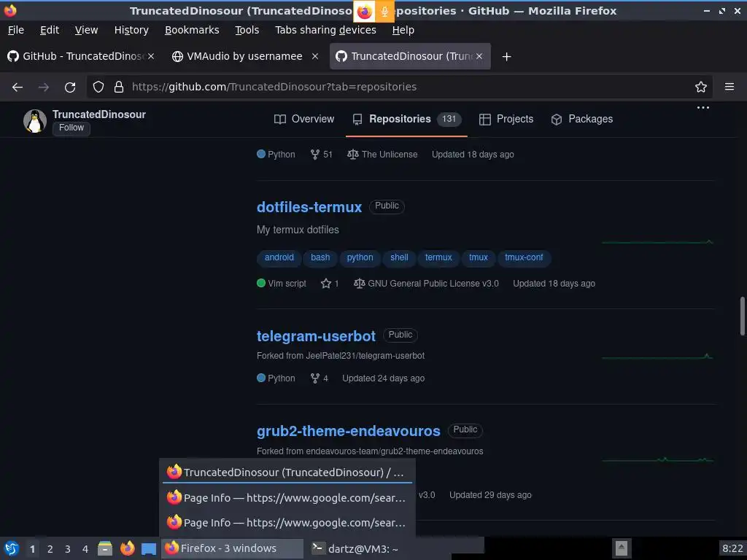The width and height of the screenshot is (747, 560).
Task: Go back with the browser back arrow
Action: pyautogui.click(x=18, y=87)
